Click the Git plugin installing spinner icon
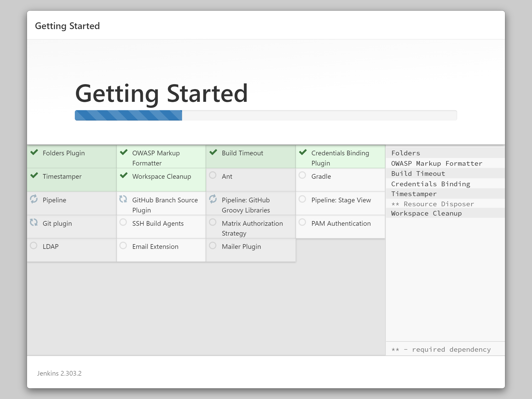The width and height of the screenshot is (532, 399). coord(34,222)
